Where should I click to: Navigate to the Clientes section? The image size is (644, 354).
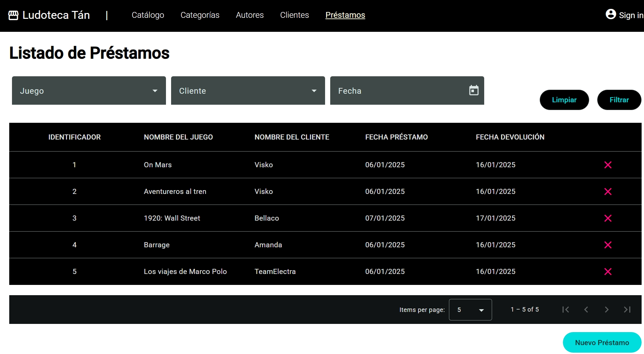[x=294, y=15]
